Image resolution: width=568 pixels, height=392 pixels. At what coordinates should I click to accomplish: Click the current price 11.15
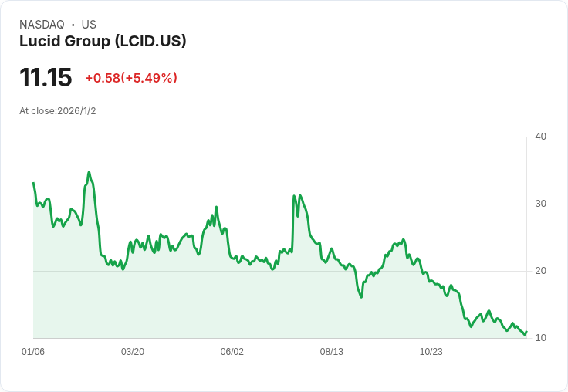pyautogui.click(x=46, y=77)
